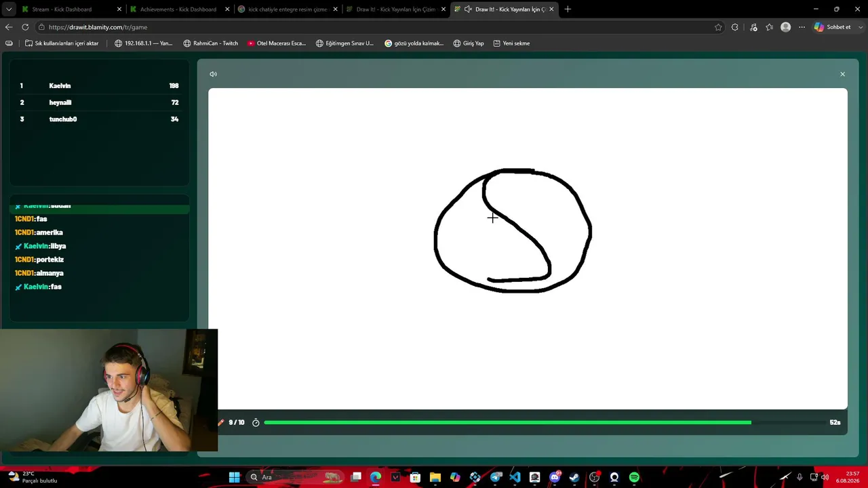Viewport: 868px width, 488px height.
Task: Open the Giriş Yap bookmark
Action: 469,43
